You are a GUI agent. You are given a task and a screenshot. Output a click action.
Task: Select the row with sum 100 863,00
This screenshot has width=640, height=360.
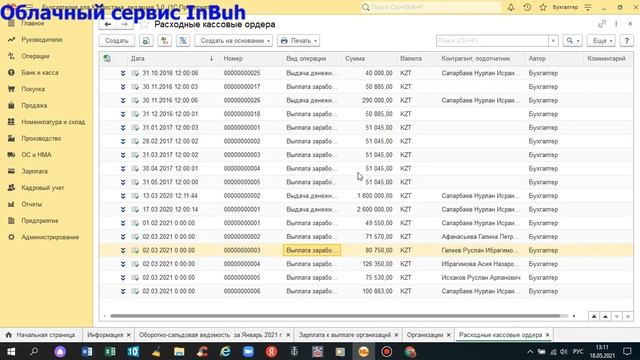point(366,291)
